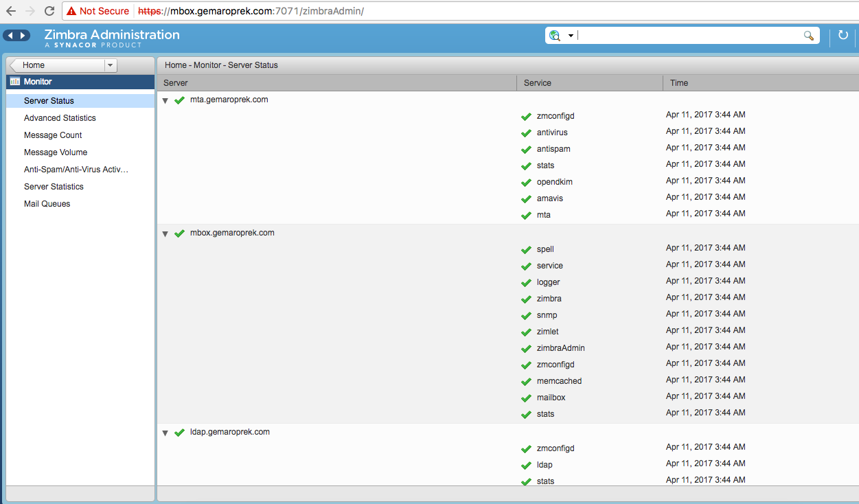The width and height of the screenshot is (859, 504).
Task: Click green status check beside mta.gemaroprek.com
Action: pos(179,100)
